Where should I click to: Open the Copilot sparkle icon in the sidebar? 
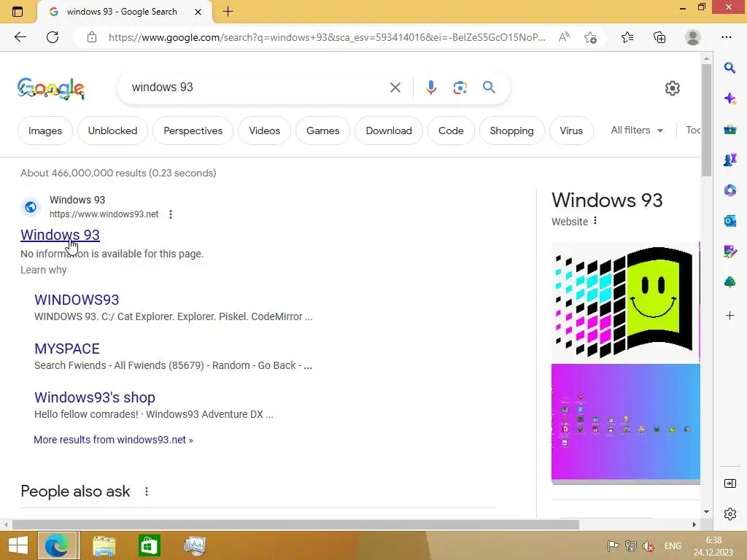[x=729, y=98]
